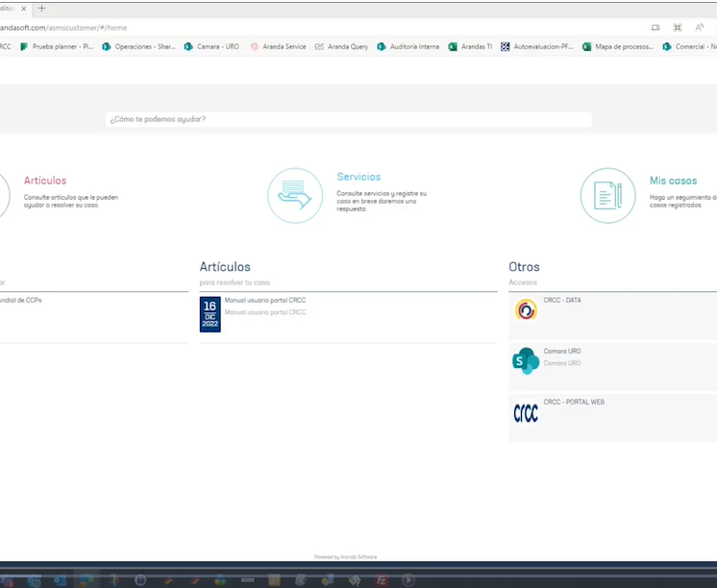Click the 'undial de CCPs' list item
This screenshot has width=717, height=588.
tap(20, 300)
